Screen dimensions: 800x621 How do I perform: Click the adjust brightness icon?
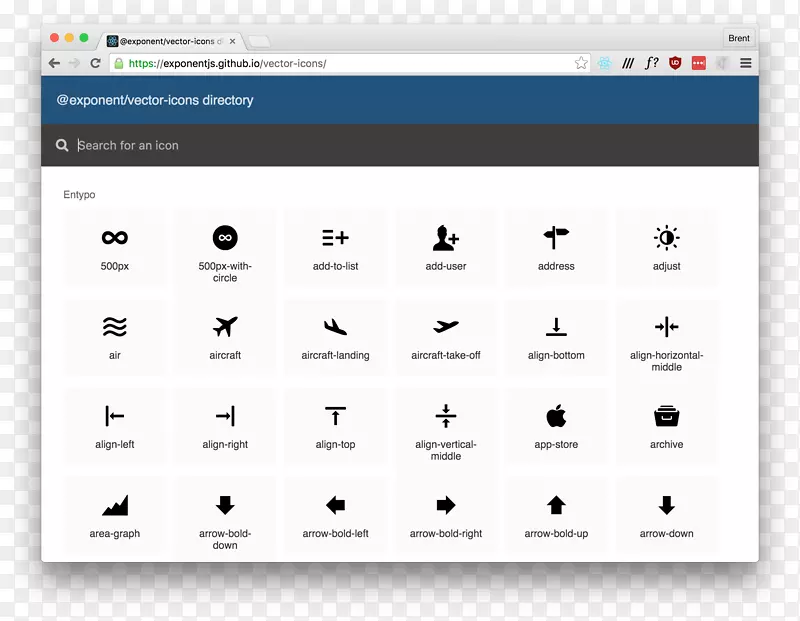(x=665, y=237)
